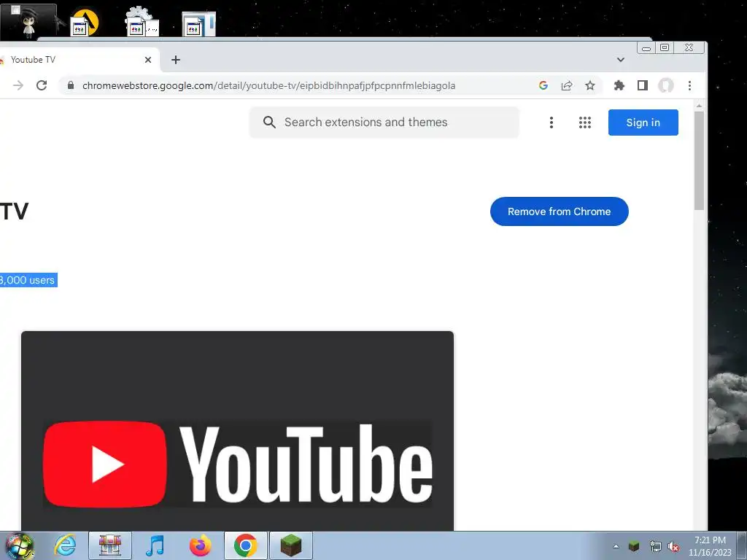747x560 pixels.
Task: Open the network tray icon
Action: [655, 547]
